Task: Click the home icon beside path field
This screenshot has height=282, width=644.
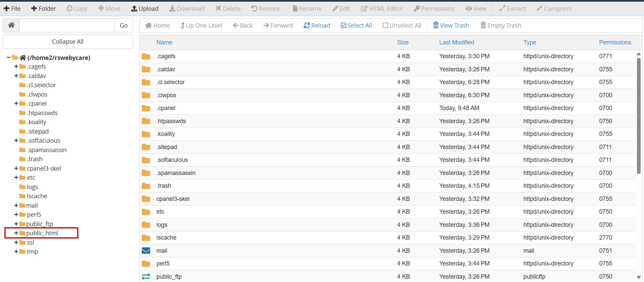Action: pos(11,25)
